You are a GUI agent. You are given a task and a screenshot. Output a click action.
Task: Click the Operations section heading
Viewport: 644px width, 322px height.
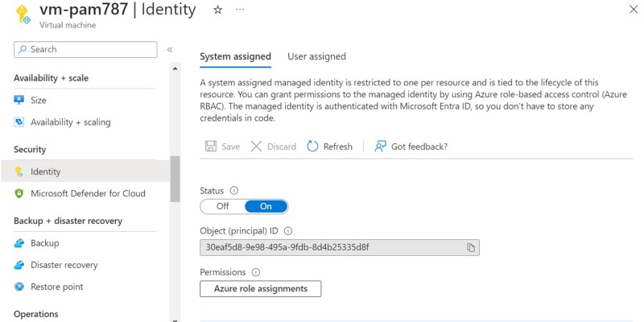click(x=36, y=314)
